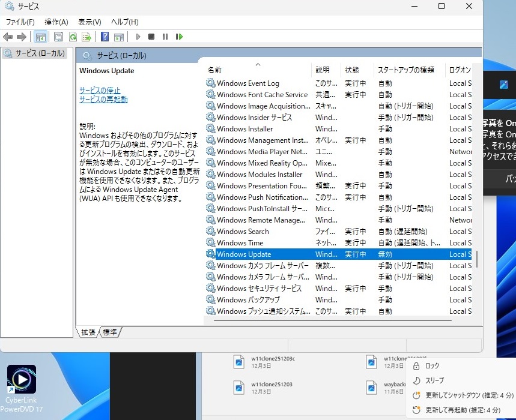Open the Properties toolbar icon
Image resolution: width=516 pixels, height=420 pixels.
pos(59,37)
